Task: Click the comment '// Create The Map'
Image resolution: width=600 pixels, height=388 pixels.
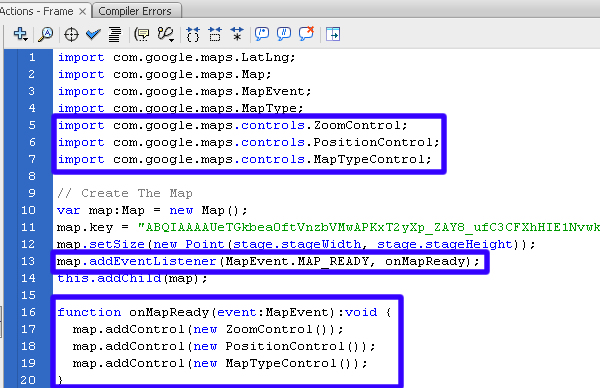Action: pos(125,193)
